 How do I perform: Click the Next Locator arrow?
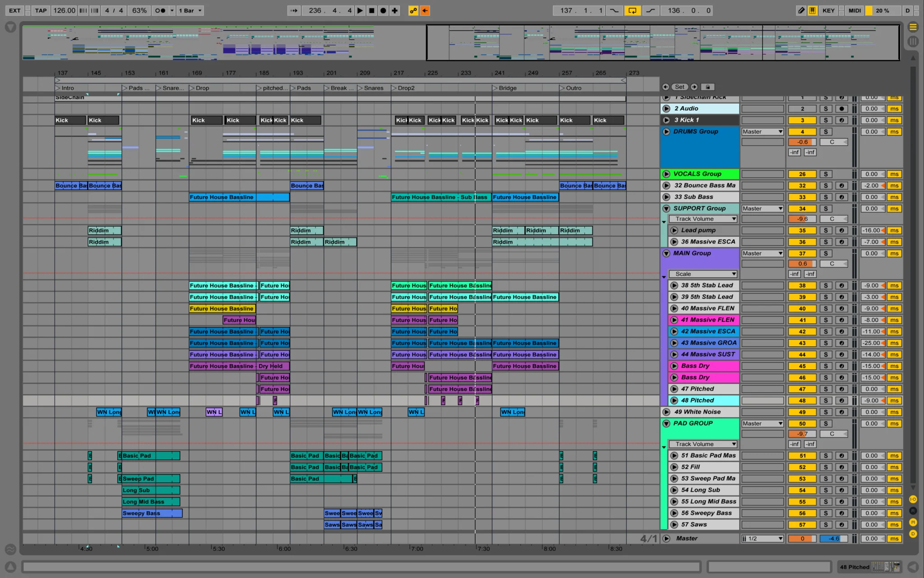tap(694, 87)
